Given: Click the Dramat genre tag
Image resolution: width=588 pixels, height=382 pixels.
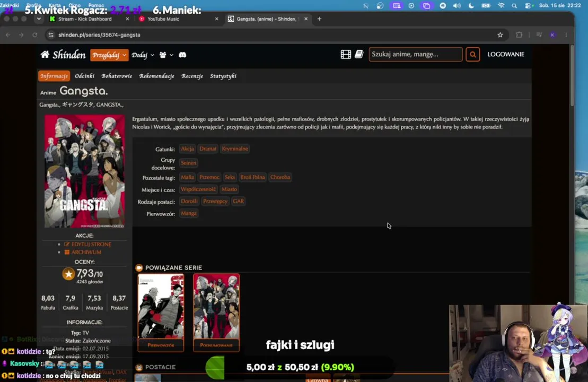Looking at the screenshot, I should [x=208, y=149].
